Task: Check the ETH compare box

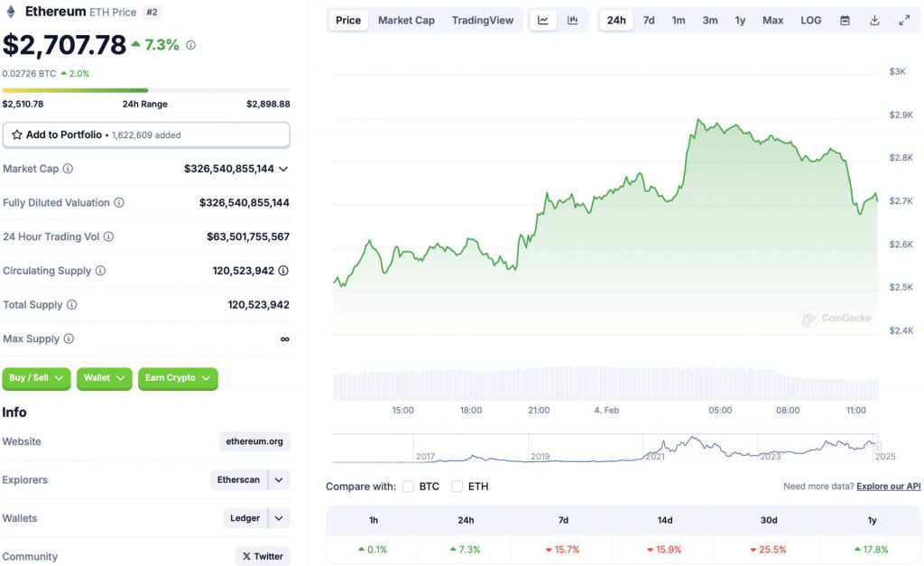Action: [457, 486]
